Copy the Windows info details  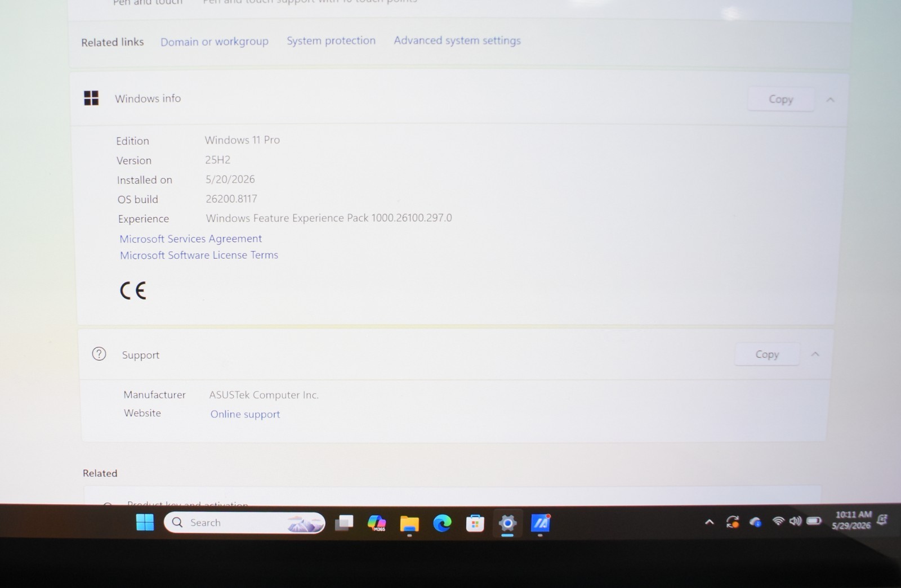(x=780, y=99)
